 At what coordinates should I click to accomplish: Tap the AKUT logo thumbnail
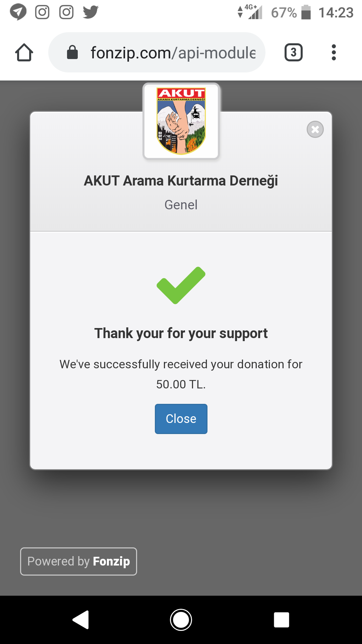[x=181, y=121]
